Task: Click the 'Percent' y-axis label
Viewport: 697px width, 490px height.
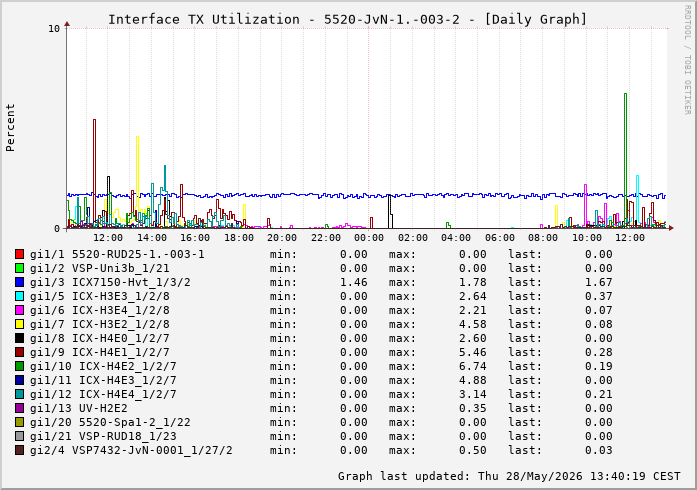Action: click(x=10, y=128)
